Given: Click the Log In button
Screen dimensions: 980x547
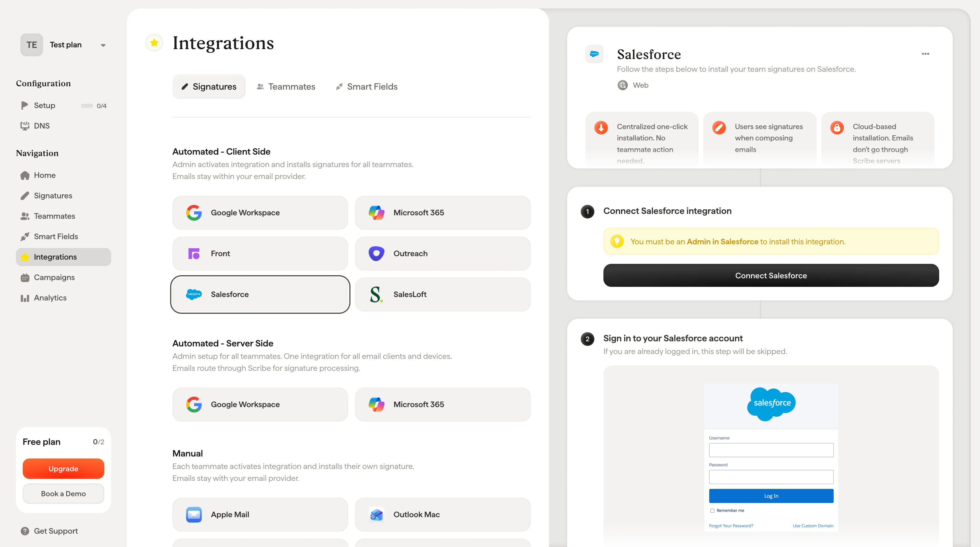Looking at the screenshot, I should click(x=771, y=496).
